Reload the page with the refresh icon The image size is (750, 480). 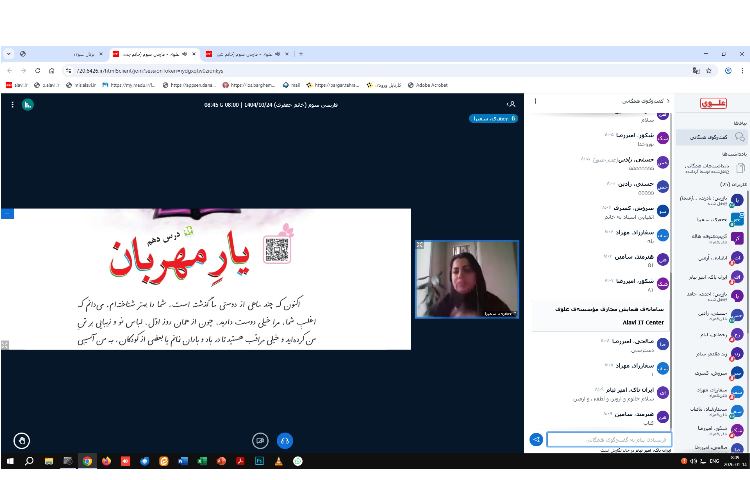[x=37, y=71]
